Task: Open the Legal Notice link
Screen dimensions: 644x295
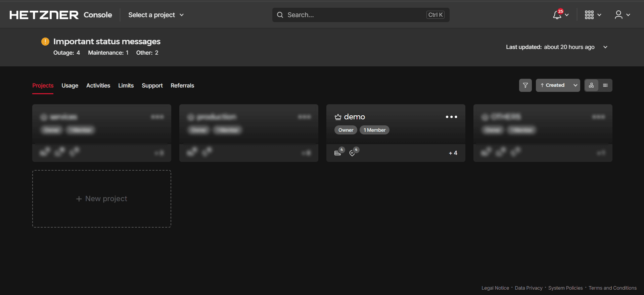Action: coord(495,288)
